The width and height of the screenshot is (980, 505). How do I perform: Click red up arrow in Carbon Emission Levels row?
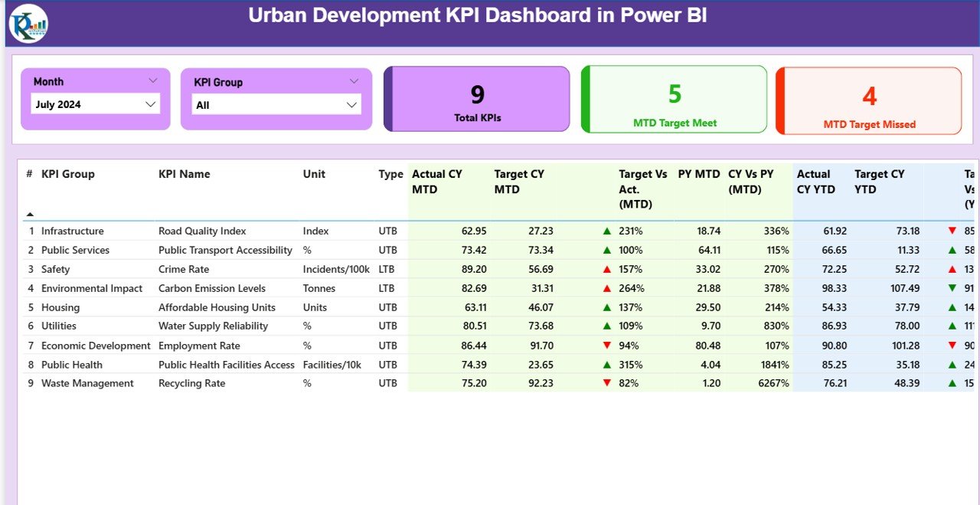[x=607, y=288]
